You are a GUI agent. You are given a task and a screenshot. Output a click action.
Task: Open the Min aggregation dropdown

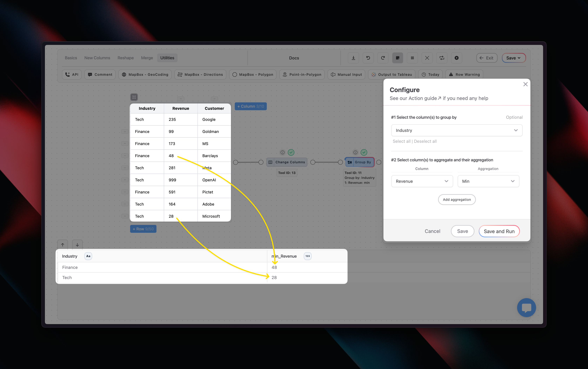(x=488, y=181)
